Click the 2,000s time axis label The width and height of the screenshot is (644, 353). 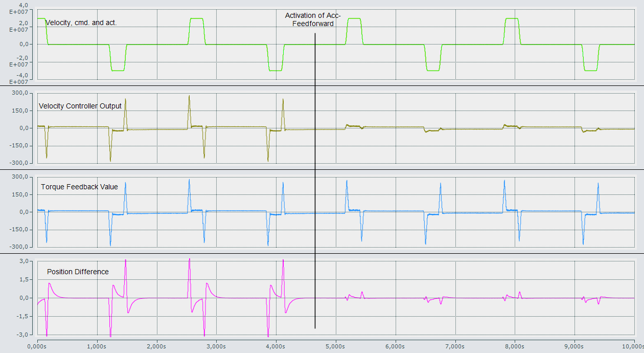pyautogui.click(x=156, y=346)
